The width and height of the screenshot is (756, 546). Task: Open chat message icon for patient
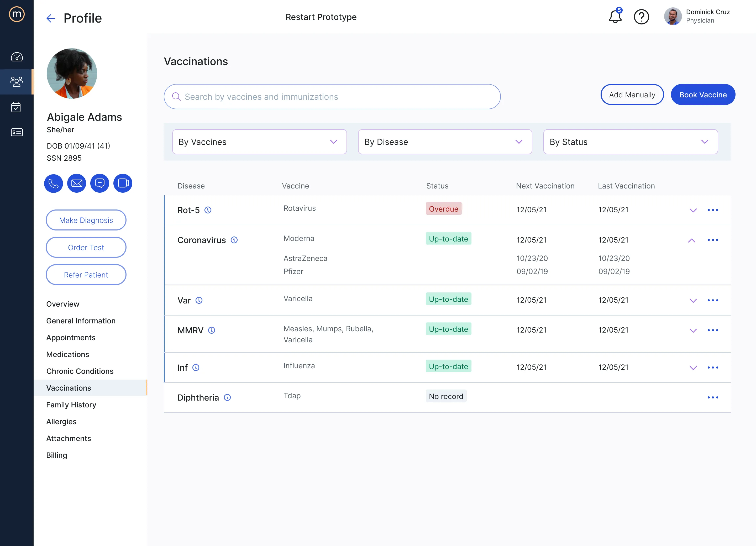(100, 183)
